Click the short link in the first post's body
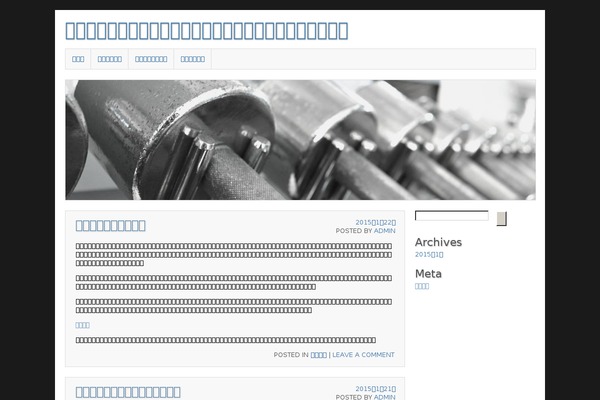The height and width of the screenshot is (400, 600). (82, 325)
